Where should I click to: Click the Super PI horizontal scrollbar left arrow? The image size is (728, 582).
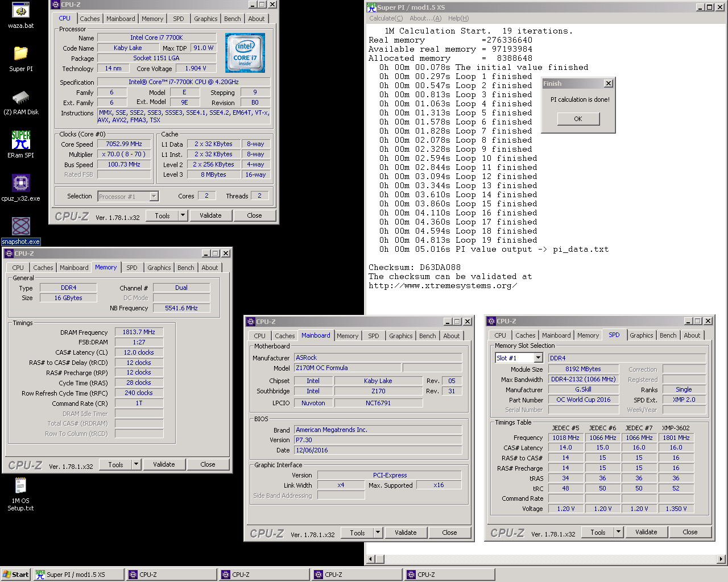click(371, 559)
